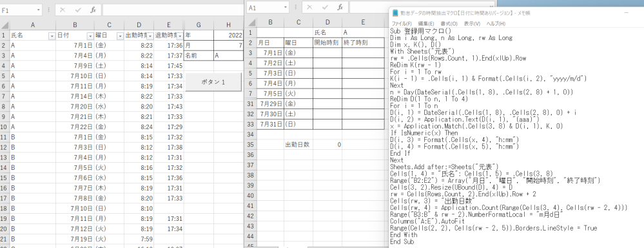The width and height of the screenshot is (644, 248).
Task: Click the cancel X icon in right formula bar
Action: tap(310, 7)
